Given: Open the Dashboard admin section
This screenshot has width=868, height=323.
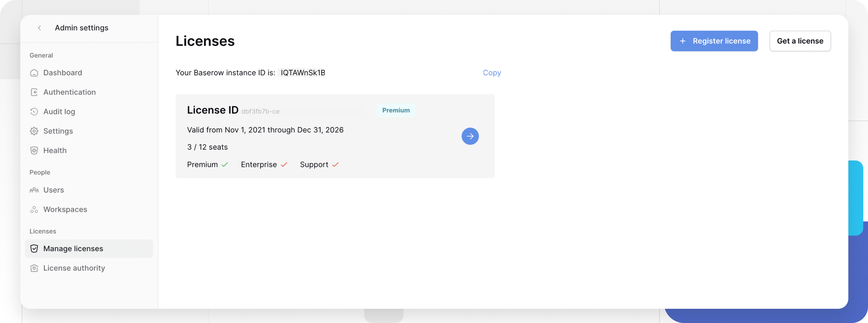Looking at the screenshot, I should (34, 72).
